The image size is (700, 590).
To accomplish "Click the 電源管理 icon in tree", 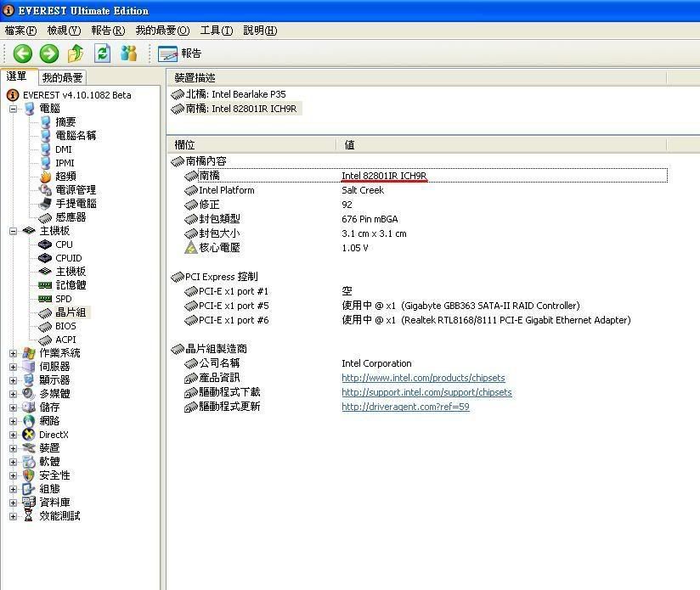I will [x=46, y=190].
